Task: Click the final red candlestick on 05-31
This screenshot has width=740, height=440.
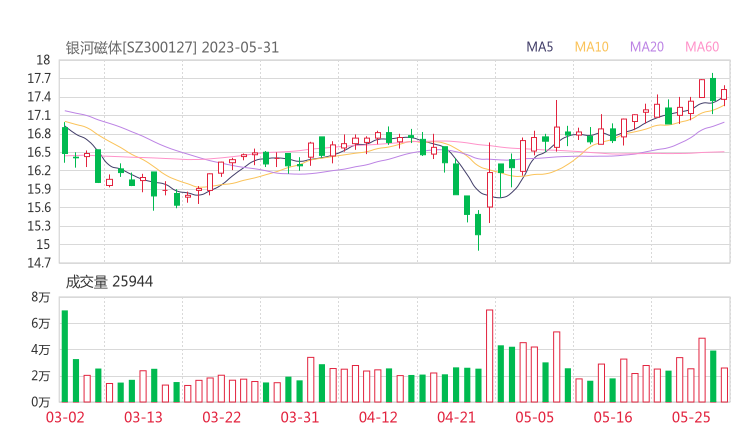Action: tap(724, 95)
